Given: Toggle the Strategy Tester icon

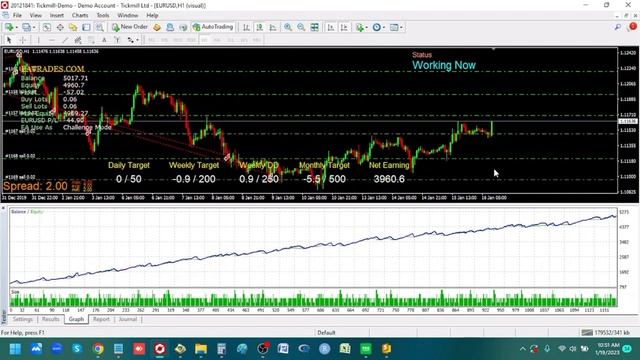Looking at the screenshot, I should click(99, 27).
